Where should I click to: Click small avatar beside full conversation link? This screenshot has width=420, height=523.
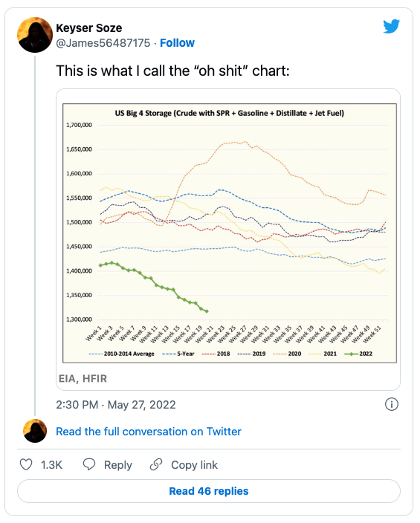tap(35, 431)
